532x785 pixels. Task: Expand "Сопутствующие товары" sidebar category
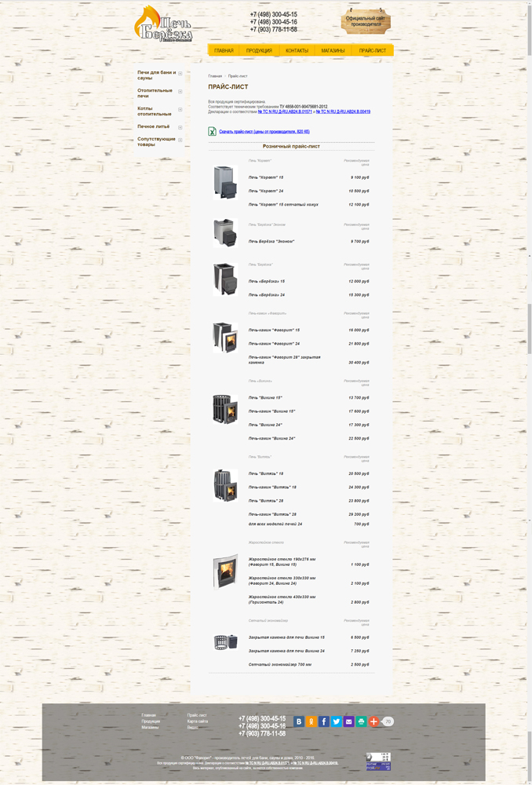180,141
